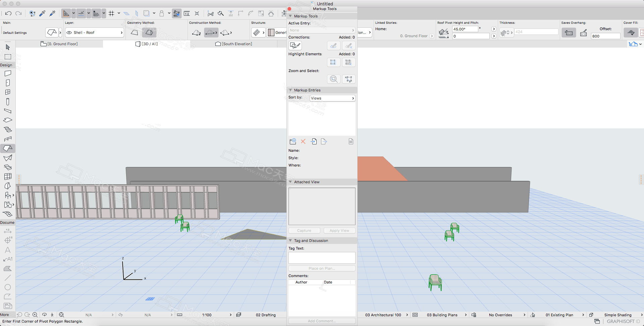Switch to 3D / All tab

147,44
